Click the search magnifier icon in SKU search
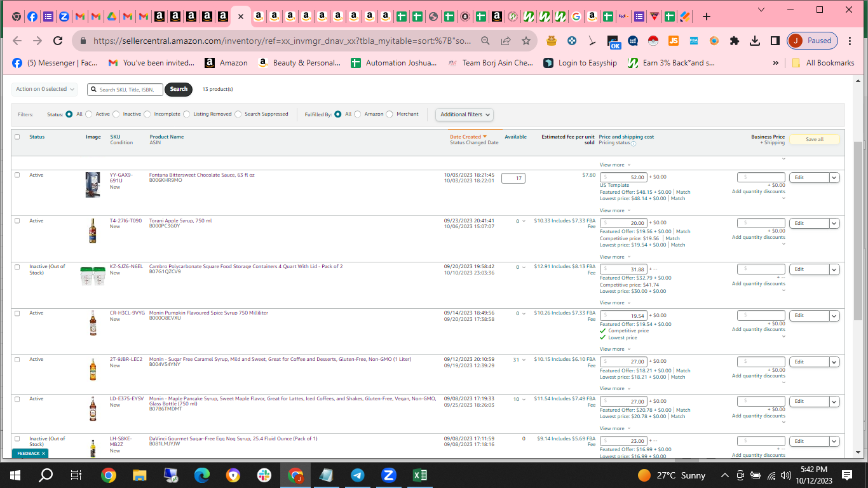This screenshot has width=868, height=488. (94, 90)
